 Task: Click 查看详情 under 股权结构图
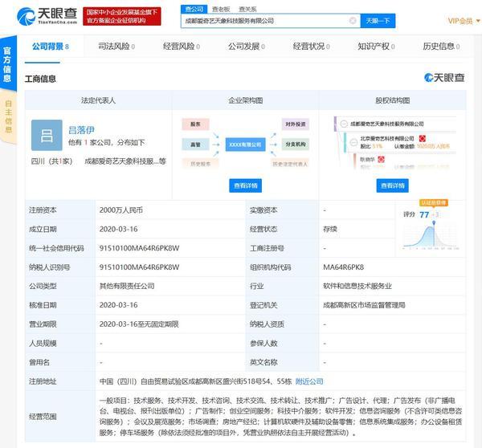(x=392, y=185)
